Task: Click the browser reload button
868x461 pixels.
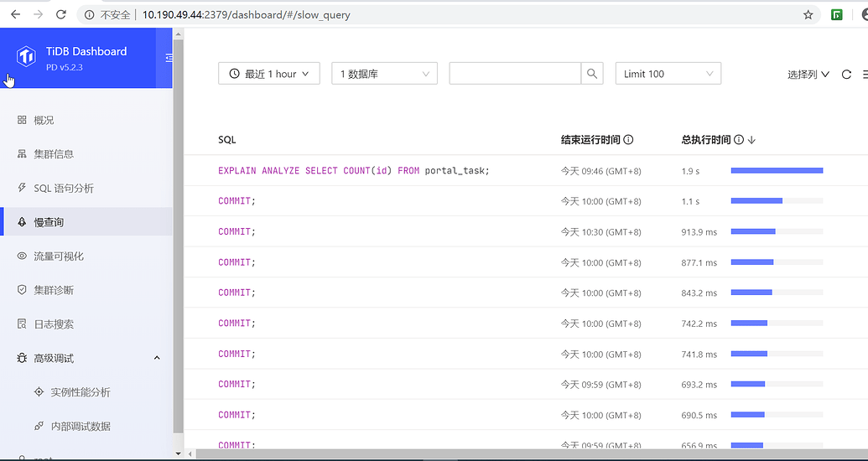Action: tap(61, 14)
